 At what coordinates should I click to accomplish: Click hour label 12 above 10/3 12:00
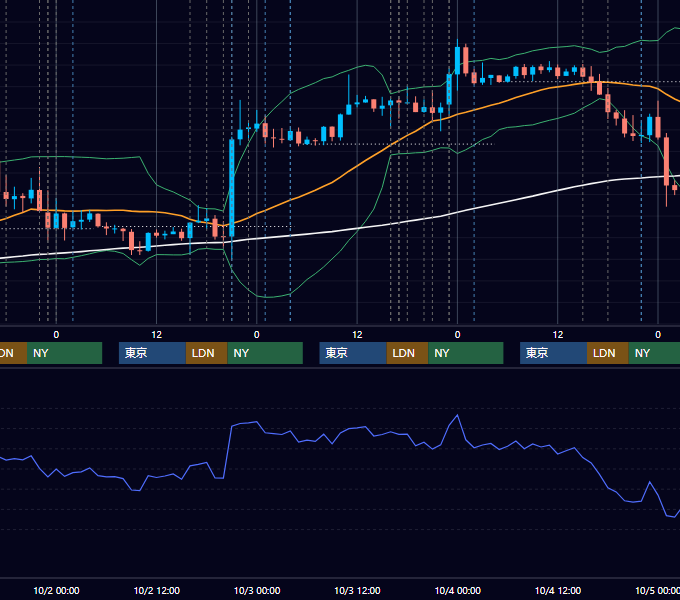click(x=357, y=335)
